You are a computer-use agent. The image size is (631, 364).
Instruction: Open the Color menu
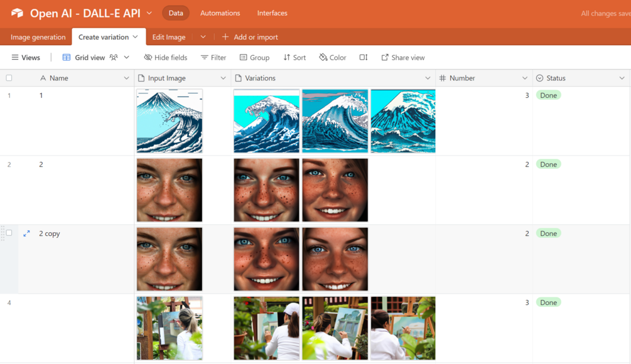click(332, 58)
